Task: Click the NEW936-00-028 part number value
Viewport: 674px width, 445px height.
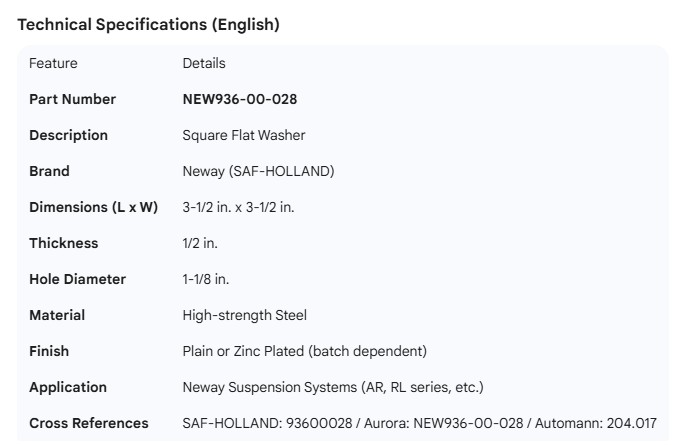Action: pos(239,99)
